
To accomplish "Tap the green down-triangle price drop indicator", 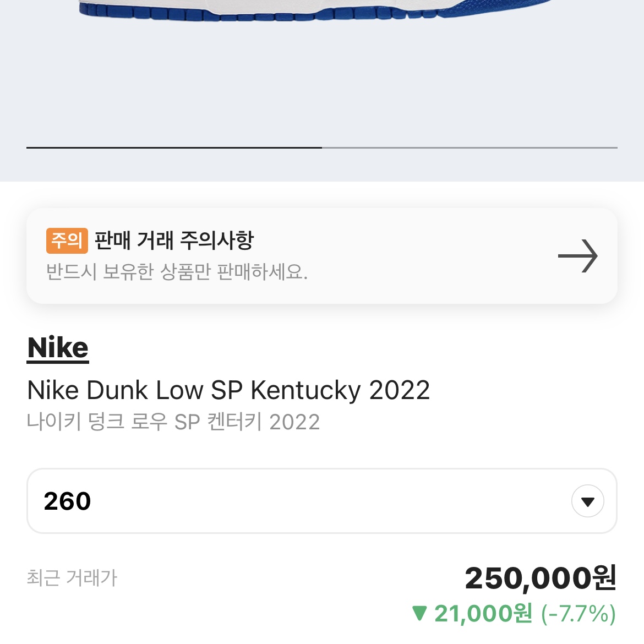I will pyautogui.click(x=419, y=613).
